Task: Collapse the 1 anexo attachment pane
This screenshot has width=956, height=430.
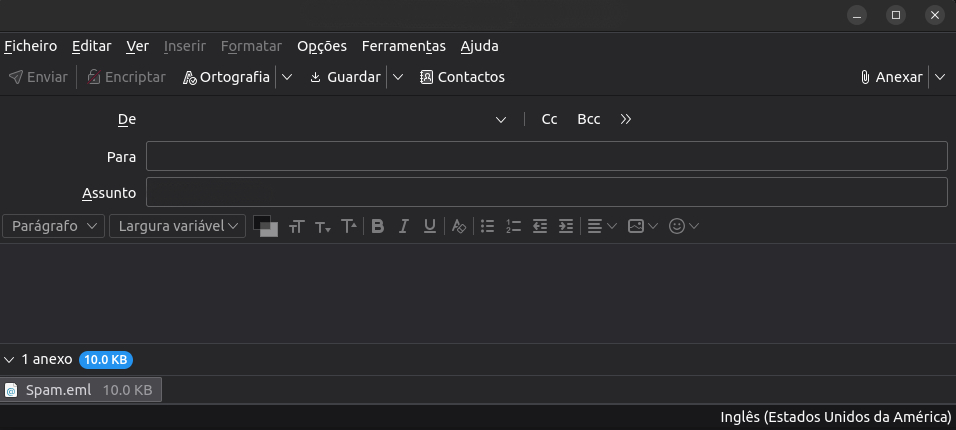Action: (9, 359)
